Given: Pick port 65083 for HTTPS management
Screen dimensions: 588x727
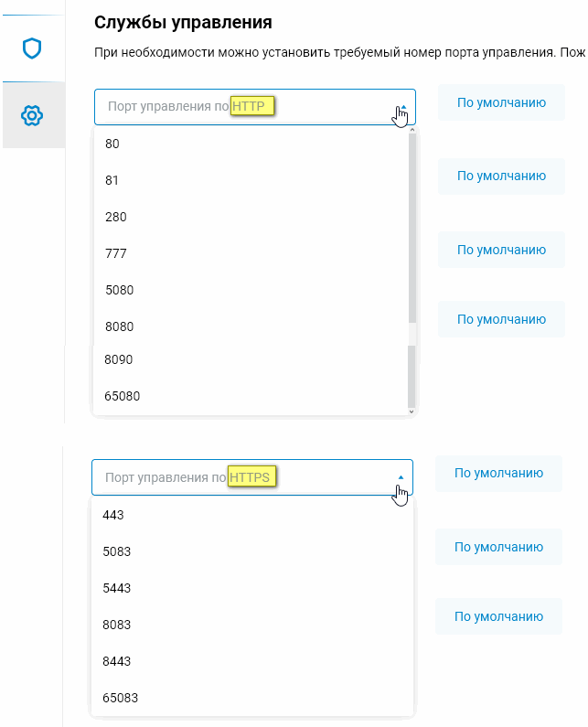Looking at the screenshot, I should (x=252, y=698).
